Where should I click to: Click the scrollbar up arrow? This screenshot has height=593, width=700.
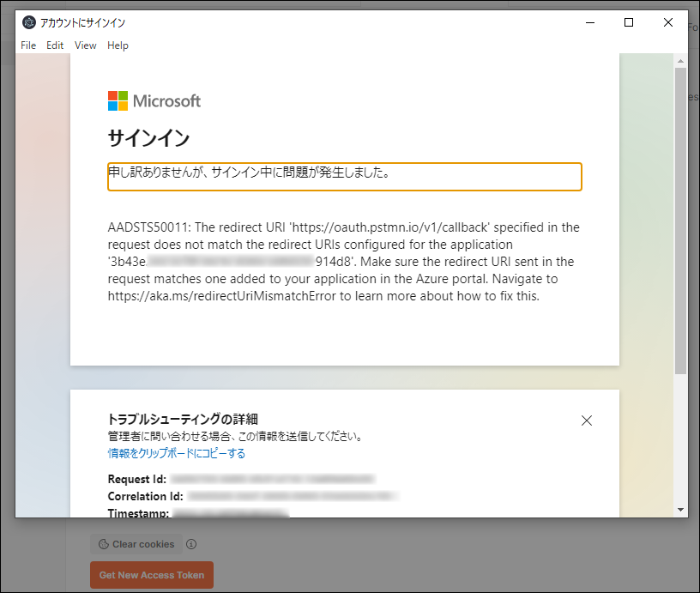[x=680, y=61]
